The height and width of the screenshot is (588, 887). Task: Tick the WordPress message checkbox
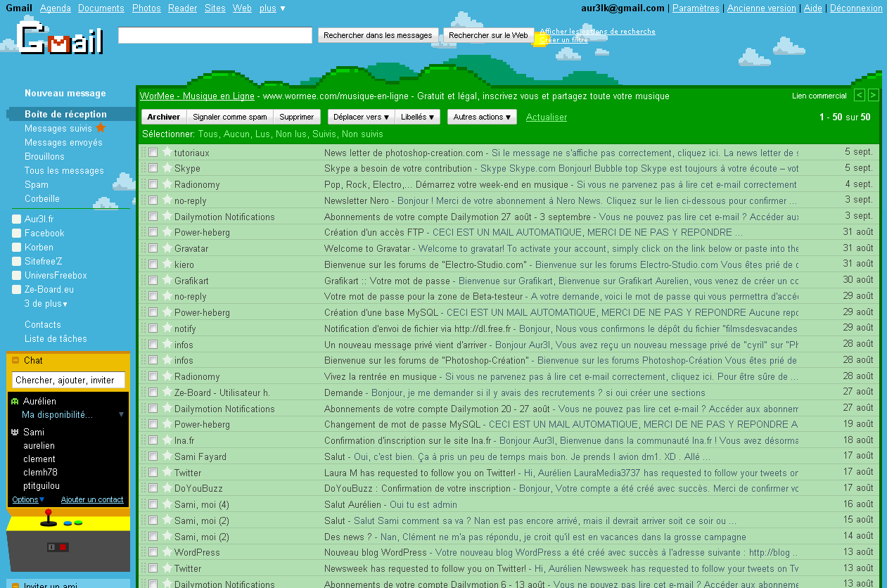click(153, 552)
